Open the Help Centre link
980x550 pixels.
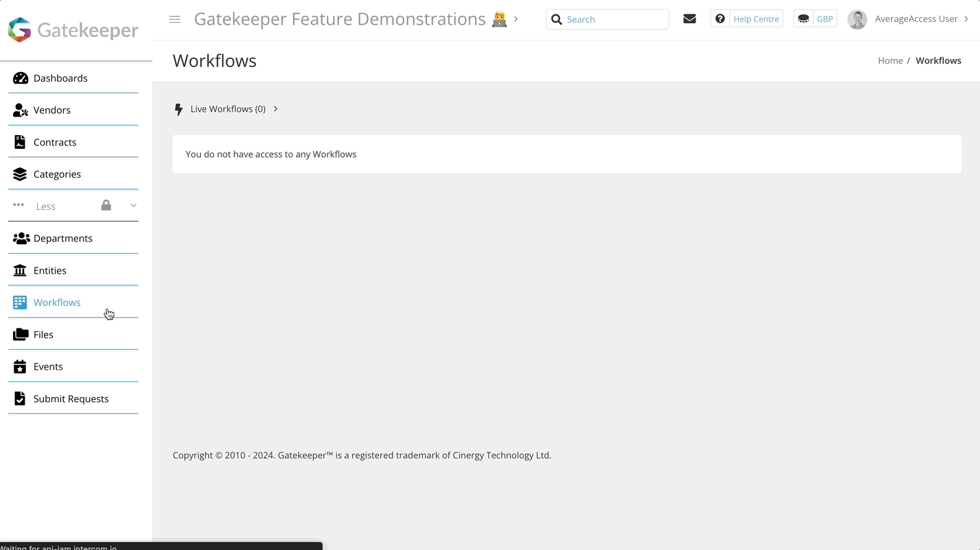click(x=756, y=19)
